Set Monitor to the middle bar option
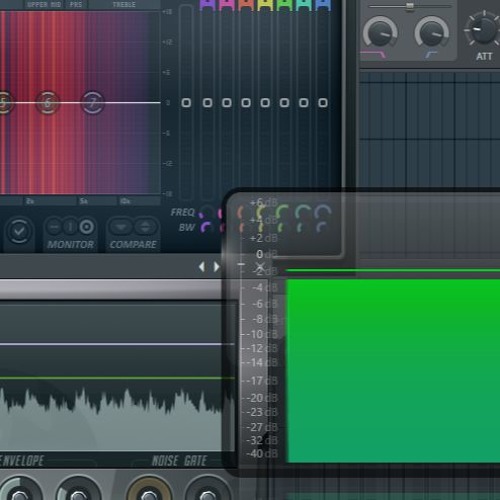The width and height of the screenshot is (500, 500). (x=70, y=227)
